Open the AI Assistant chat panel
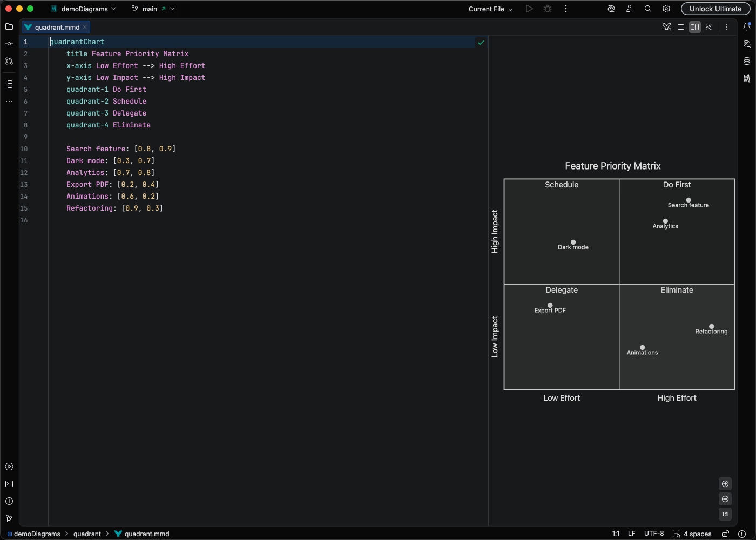The height and width of the screenshot is (540, 756). [748, 44]
